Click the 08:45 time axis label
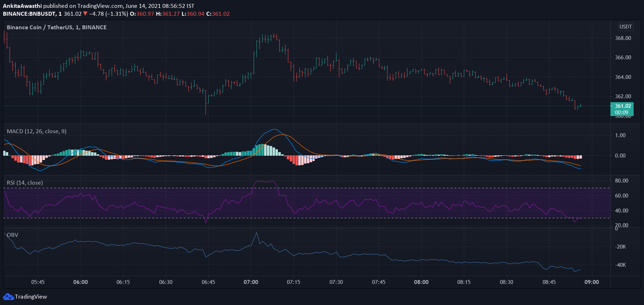The height and width of the screenshot is (305, 644). click(x=549, y=282)
